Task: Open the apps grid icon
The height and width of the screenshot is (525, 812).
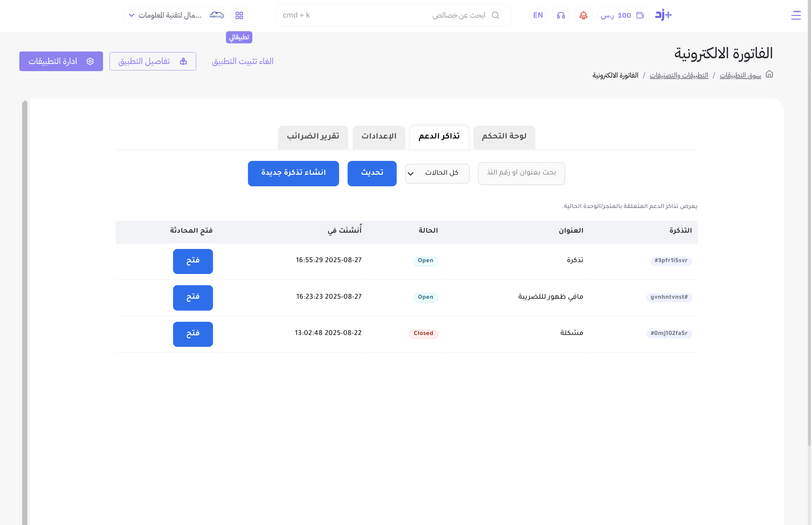Action: pos(239,15)
